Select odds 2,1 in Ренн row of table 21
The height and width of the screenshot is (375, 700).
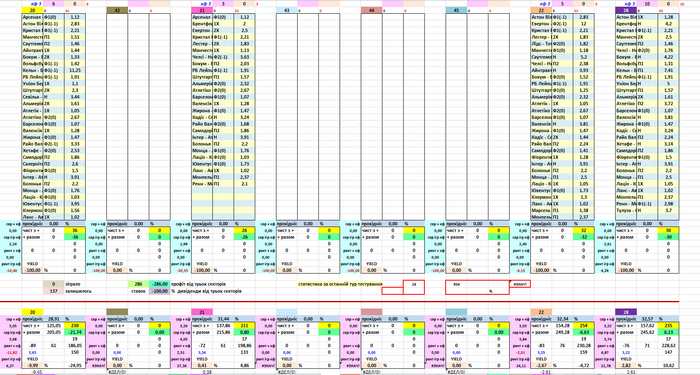click(244, 184)
